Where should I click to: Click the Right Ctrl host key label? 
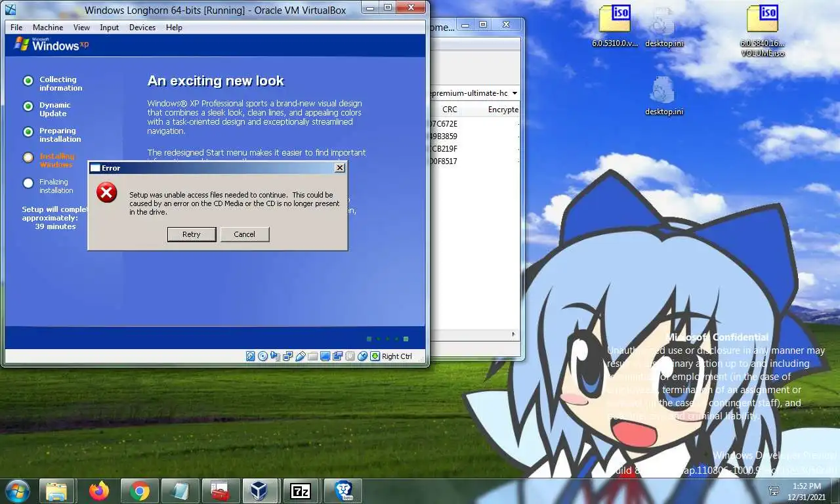397,356
